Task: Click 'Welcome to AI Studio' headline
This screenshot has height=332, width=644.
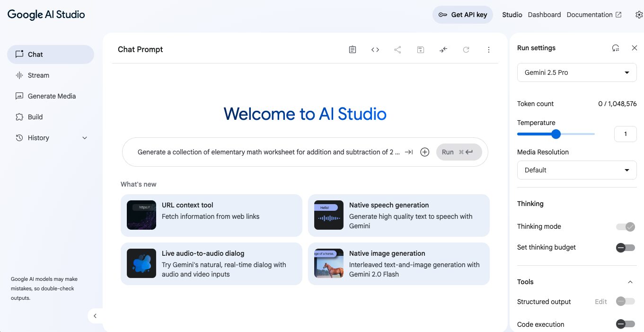Action: click(x=305, y=114)
